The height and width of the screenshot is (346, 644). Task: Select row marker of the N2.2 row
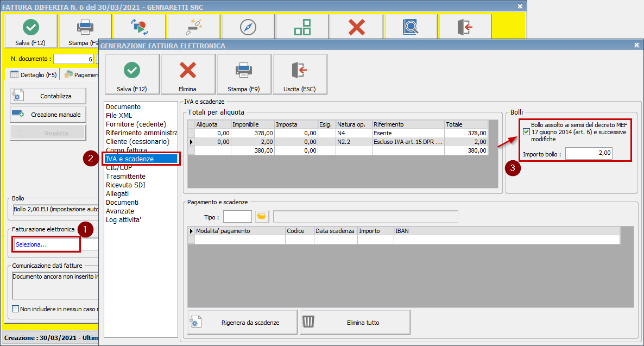(x=191, y=142)
